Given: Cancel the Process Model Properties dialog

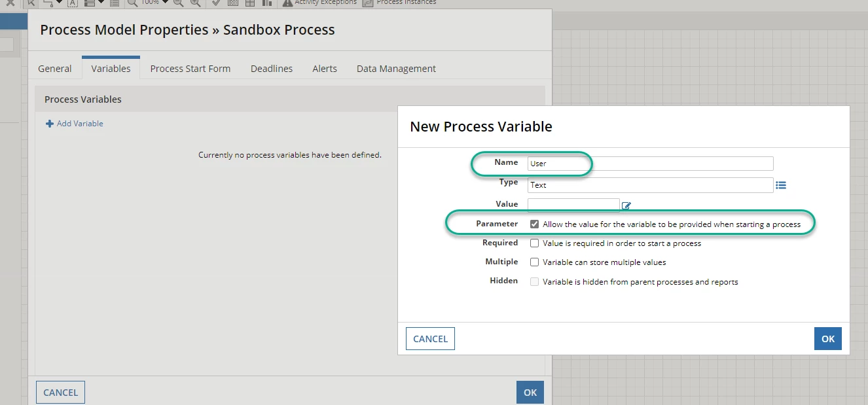Looking at the screenshot, I should point(61,393).
